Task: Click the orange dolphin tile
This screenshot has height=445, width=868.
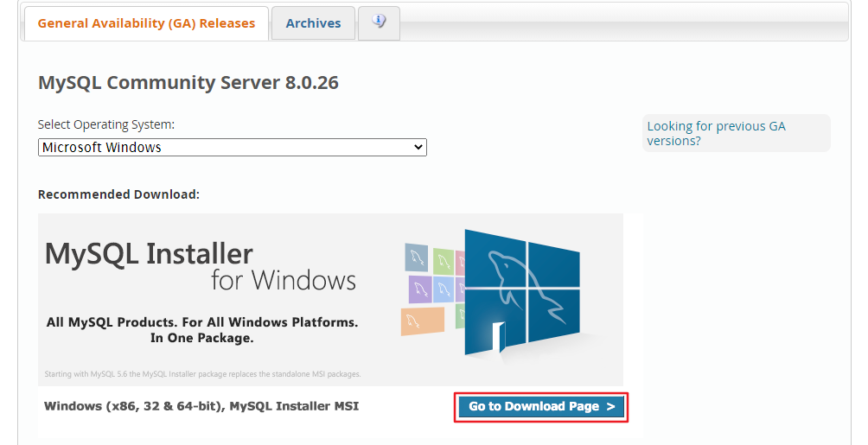Action: coord(423,322)
